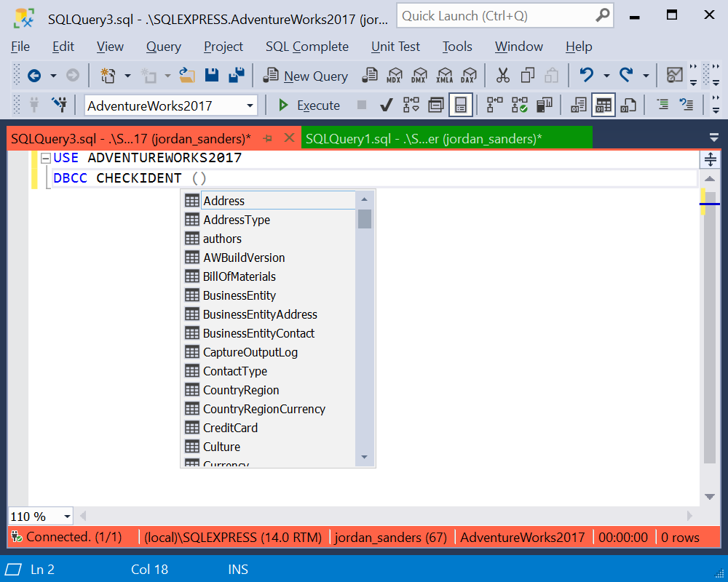
Task: Collapse the USE statement code block
Action: pyautogui.click(x=45, y=159)
